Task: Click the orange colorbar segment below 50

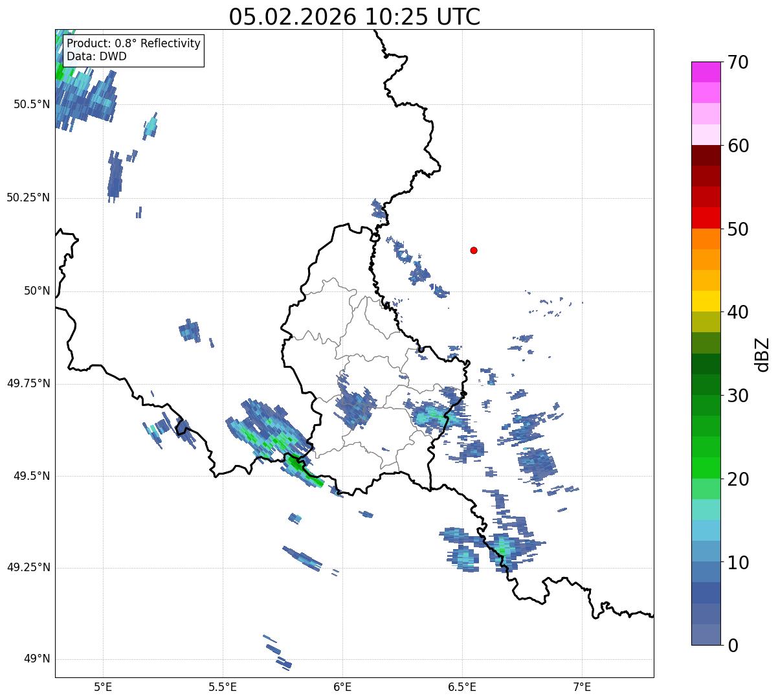Action: [706, 239]
